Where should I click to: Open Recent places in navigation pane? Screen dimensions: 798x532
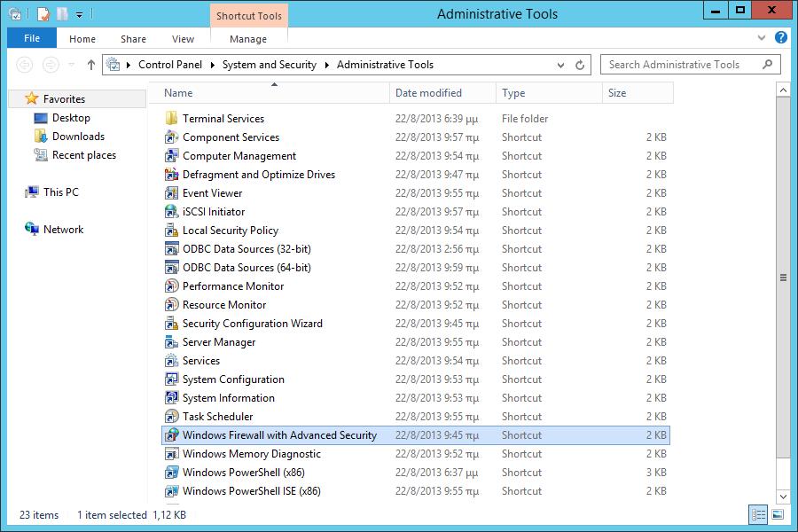[x=84, y=155]
